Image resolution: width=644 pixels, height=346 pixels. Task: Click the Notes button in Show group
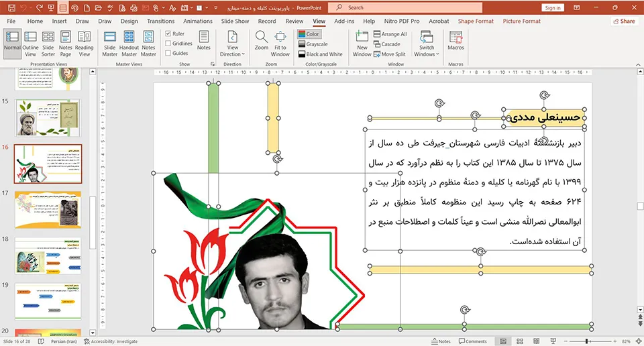[204, 41]
